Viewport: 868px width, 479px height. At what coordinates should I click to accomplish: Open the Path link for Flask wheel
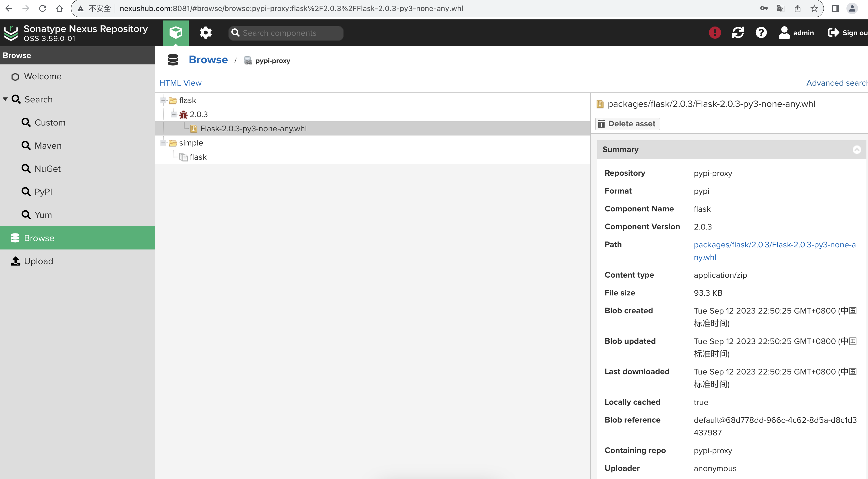click(774, 251)
